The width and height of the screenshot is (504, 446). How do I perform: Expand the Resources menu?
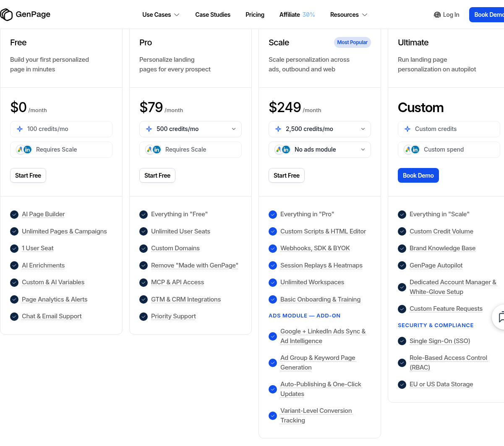[x=349, y=15]
